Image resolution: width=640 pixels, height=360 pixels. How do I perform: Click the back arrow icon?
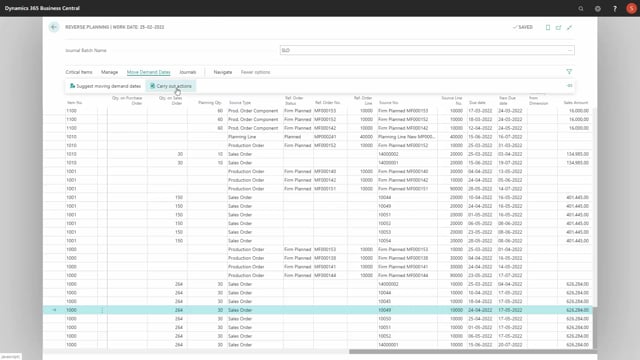(x=54, y=27)
